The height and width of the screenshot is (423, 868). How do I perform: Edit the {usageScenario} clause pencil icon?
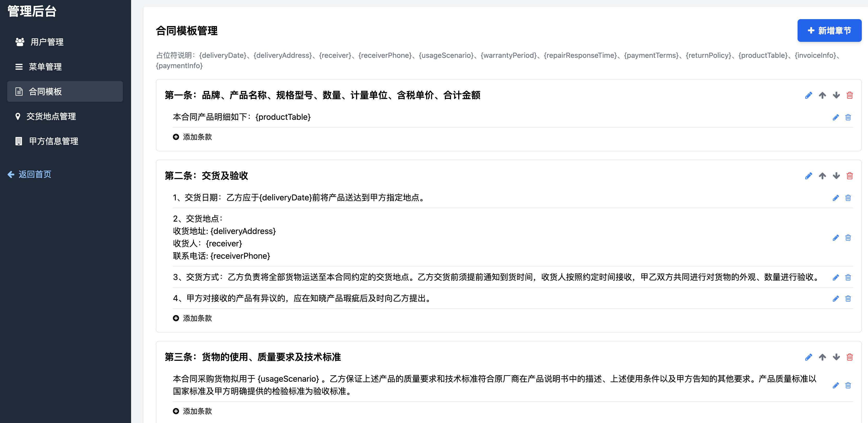pos(836,386)
